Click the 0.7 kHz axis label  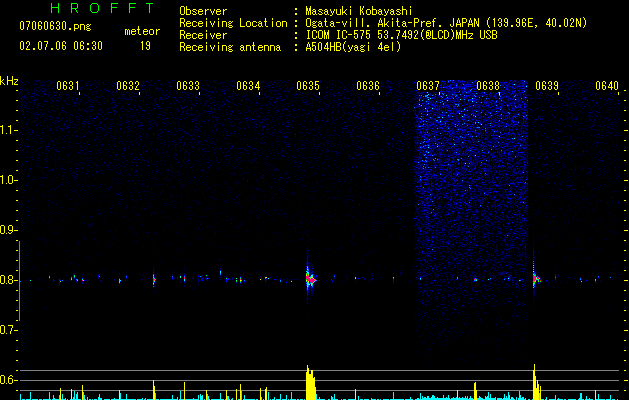(x=8, y=330)
